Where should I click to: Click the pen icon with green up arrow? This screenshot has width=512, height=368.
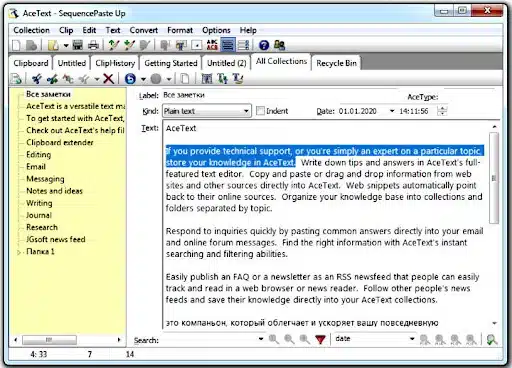(x=114, y=45)
